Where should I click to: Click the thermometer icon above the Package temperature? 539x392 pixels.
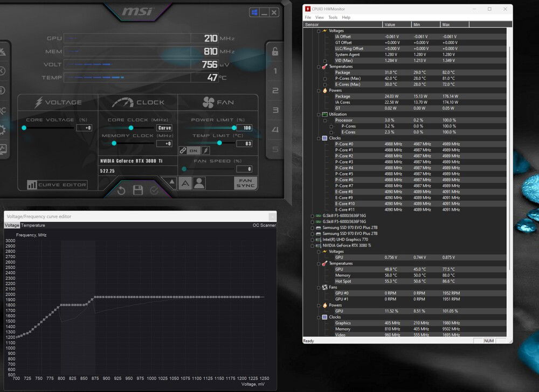pos(324,67)
